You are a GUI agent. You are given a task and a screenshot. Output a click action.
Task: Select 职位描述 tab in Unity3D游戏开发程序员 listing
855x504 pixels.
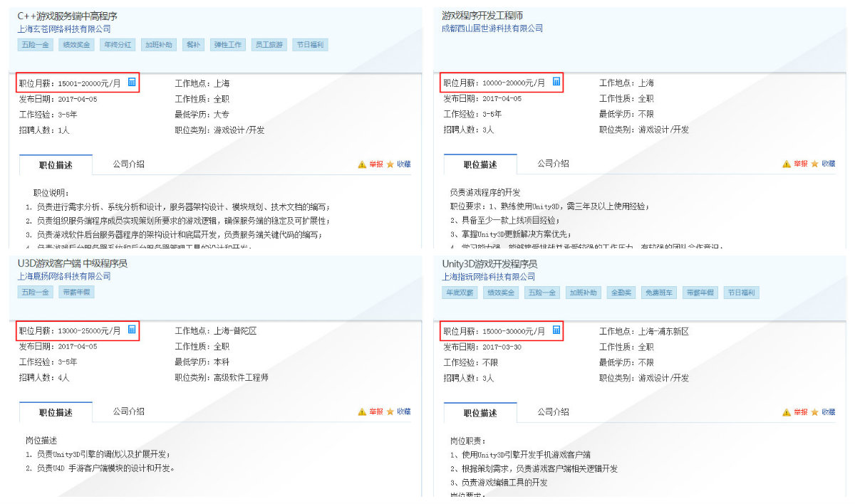tap(480, 412)
